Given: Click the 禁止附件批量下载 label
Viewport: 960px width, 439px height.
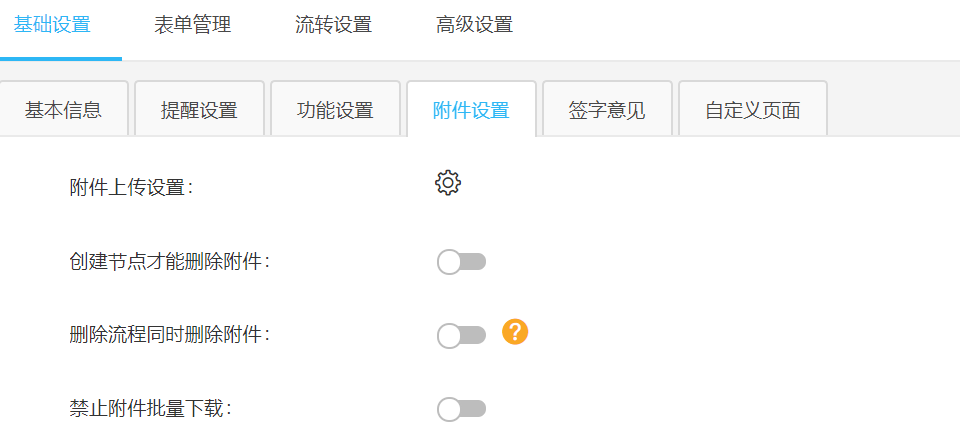Looking at the screenshot, I should [x=151, y=408].
